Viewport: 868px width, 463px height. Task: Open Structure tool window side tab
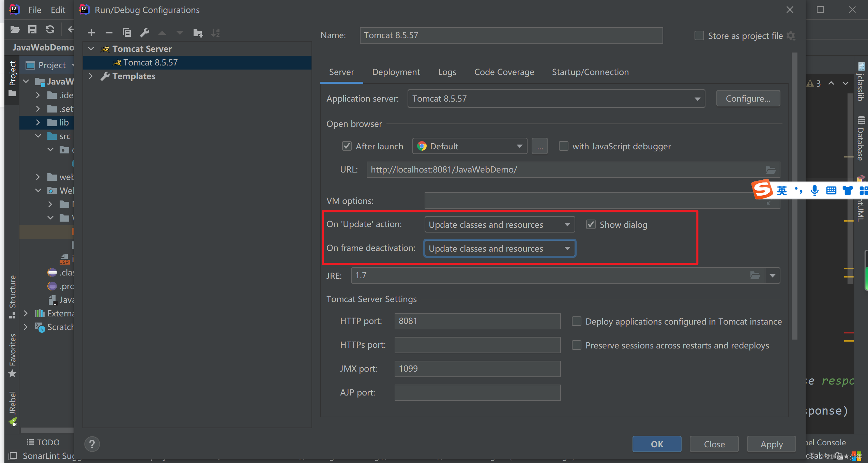pyautogui.click(x=12, y=297)
